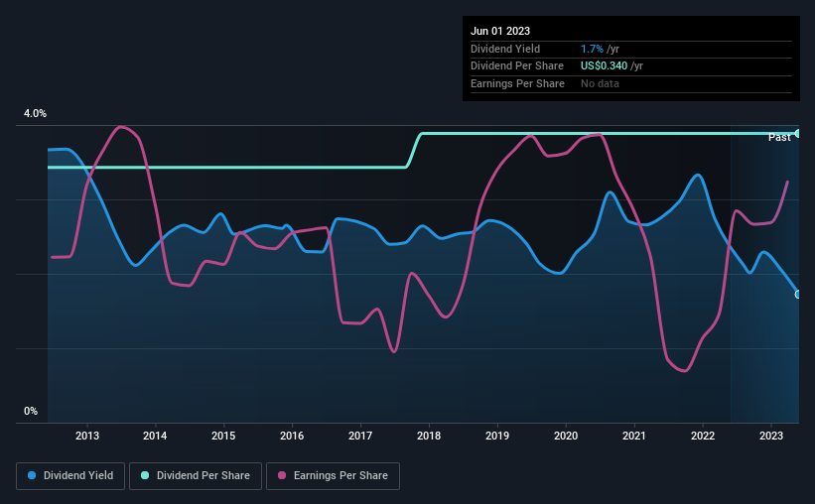Select the 2020 x-axis label
The image size is (815, 504).
566,436
